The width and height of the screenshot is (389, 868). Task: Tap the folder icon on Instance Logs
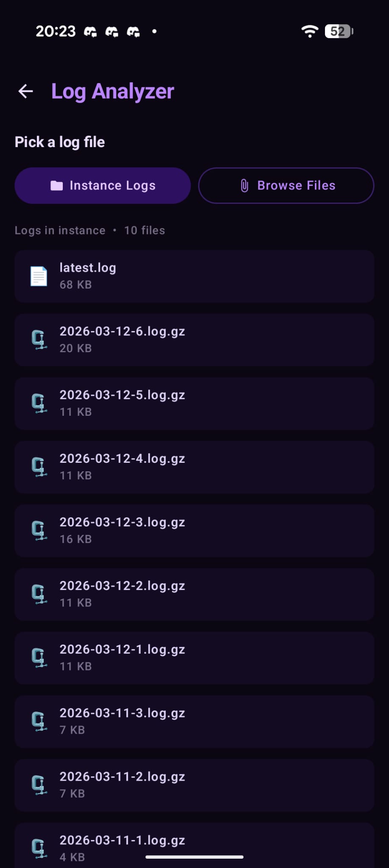click(57, 185)
